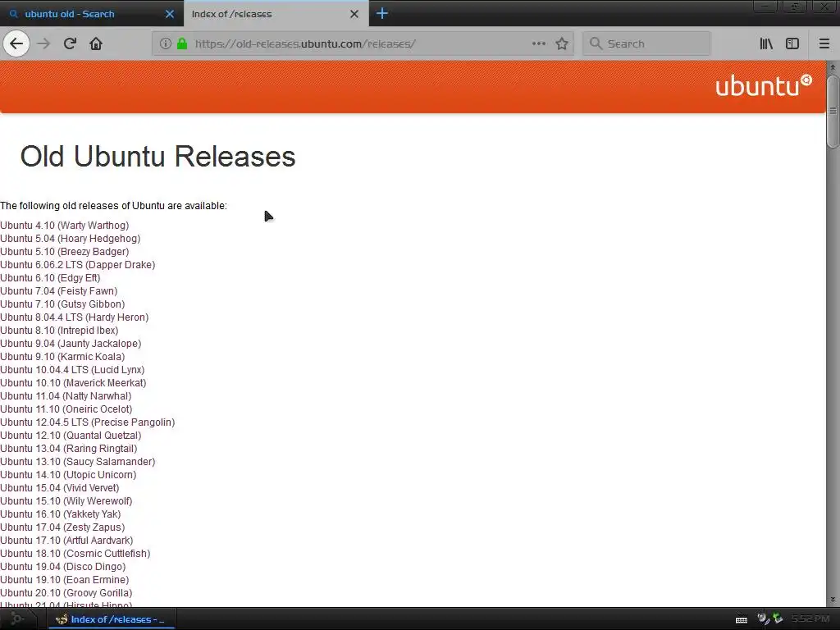The width and height of the screenshot is (840, 630).
Task: Open Ubuntu 10.10 (Maverick Meerkat)
Action: click(73, 382)
